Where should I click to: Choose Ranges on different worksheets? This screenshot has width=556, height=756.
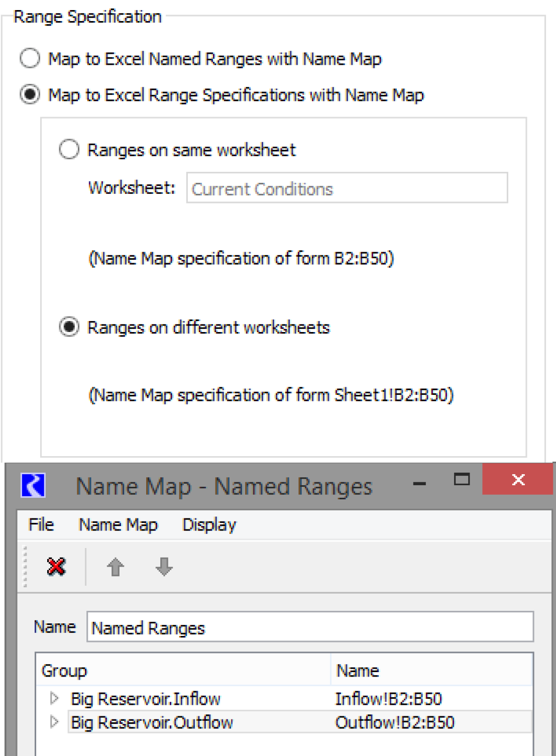pos(69,327)
